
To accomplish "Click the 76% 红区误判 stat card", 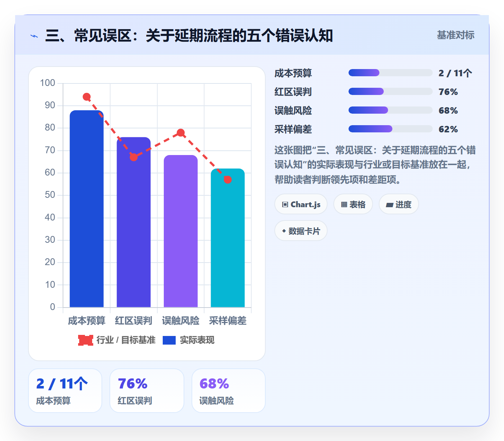I will point(147,391).
